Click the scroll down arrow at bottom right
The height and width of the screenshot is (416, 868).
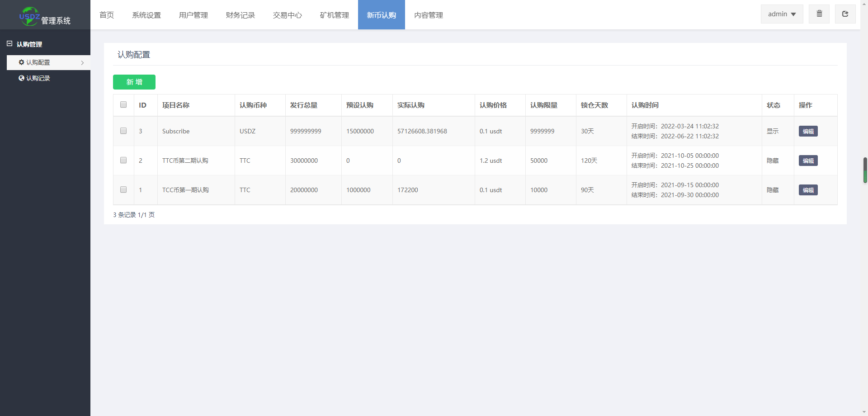pyautogui.click(x=865, y=412)
